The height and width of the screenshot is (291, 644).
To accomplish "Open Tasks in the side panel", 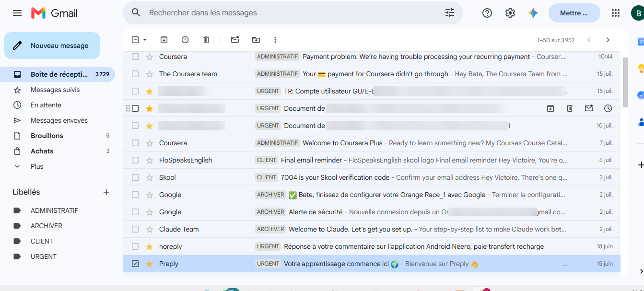I will pos(641,95).
